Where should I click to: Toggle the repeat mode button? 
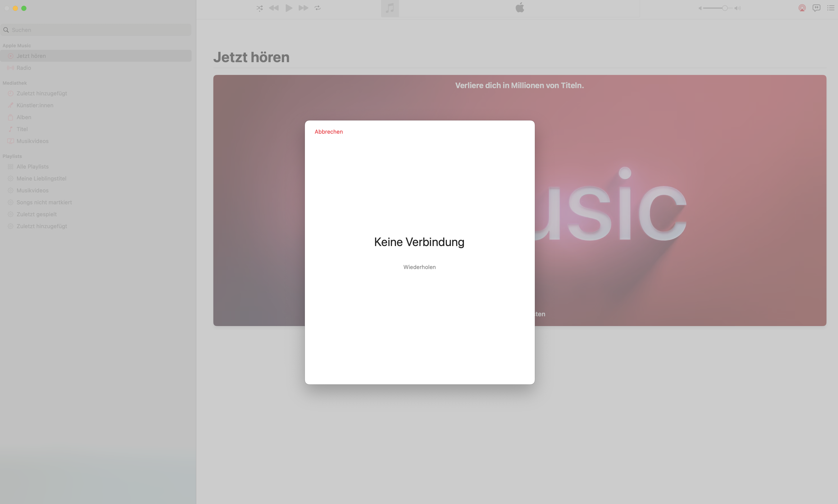[318, 8]
